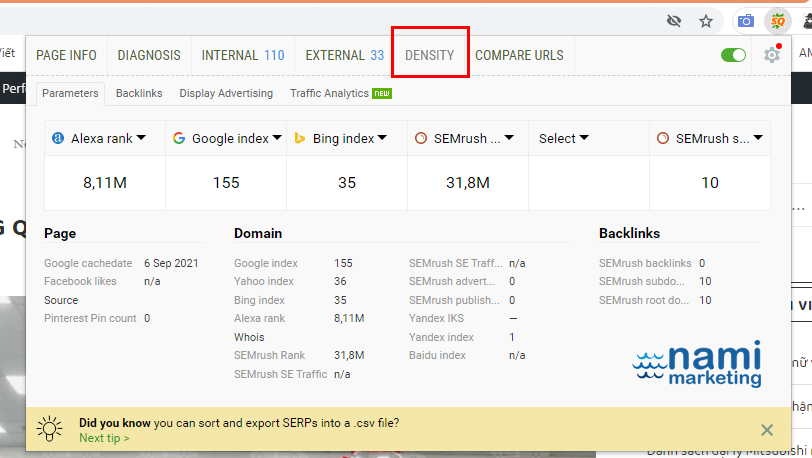
Task: Click the Source link under Page
Action: [x=60, y=300]
